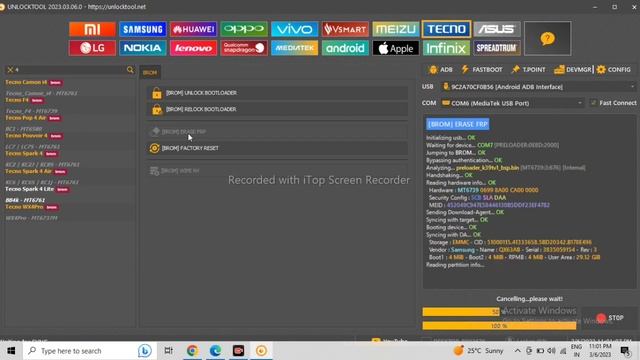Select the MediaTek brand logo
The image size is (640, 360).
click(294, 48)
